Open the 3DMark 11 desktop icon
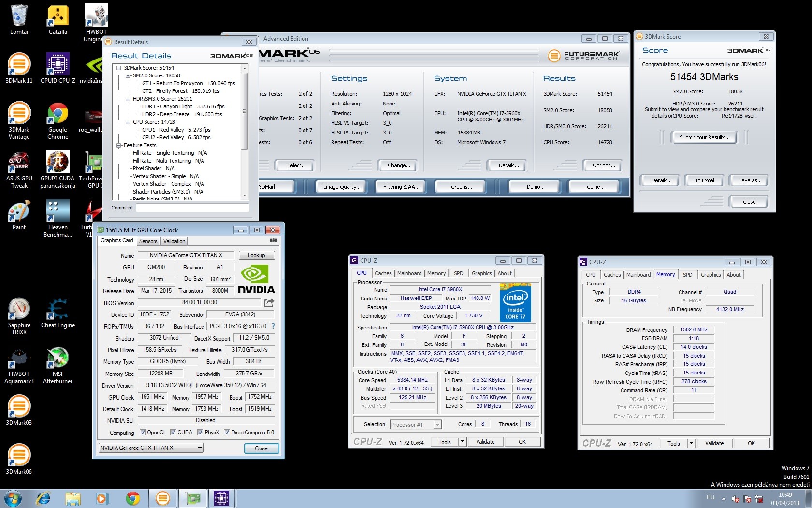This screenshot has height=508, width=812. point(19,68)
